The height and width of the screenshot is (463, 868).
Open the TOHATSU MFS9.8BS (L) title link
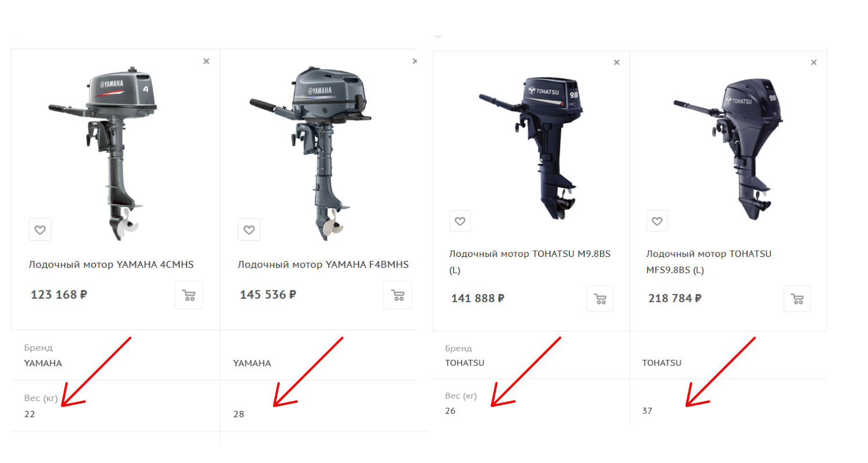coord(709,262)
